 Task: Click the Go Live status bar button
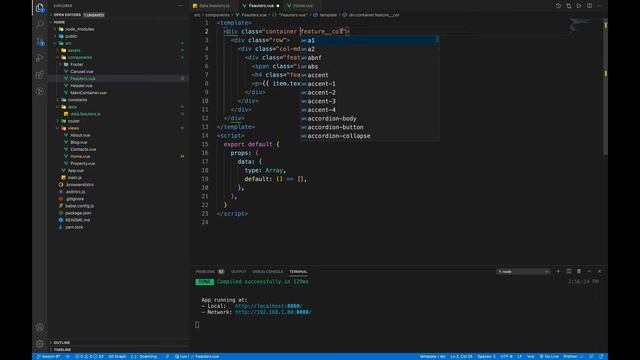coord(549,356)
